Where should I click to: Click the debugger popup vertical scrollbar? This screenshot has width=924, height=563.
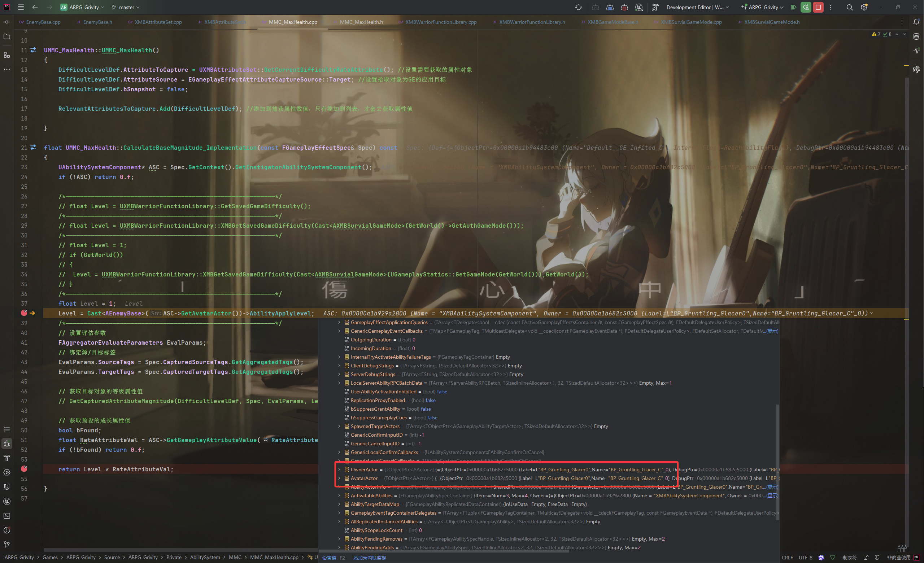[777, 462]
